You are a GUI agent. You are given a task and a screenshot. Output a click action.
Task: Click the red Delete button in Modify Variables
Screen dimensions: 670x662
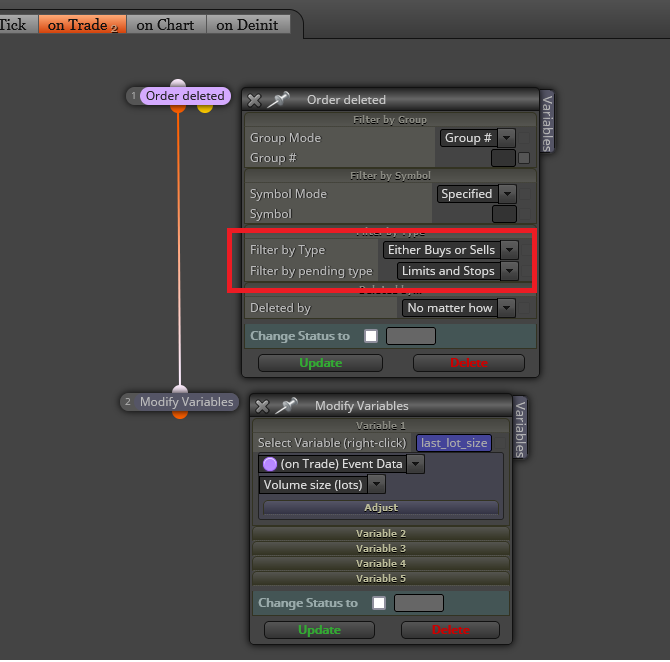450,630
